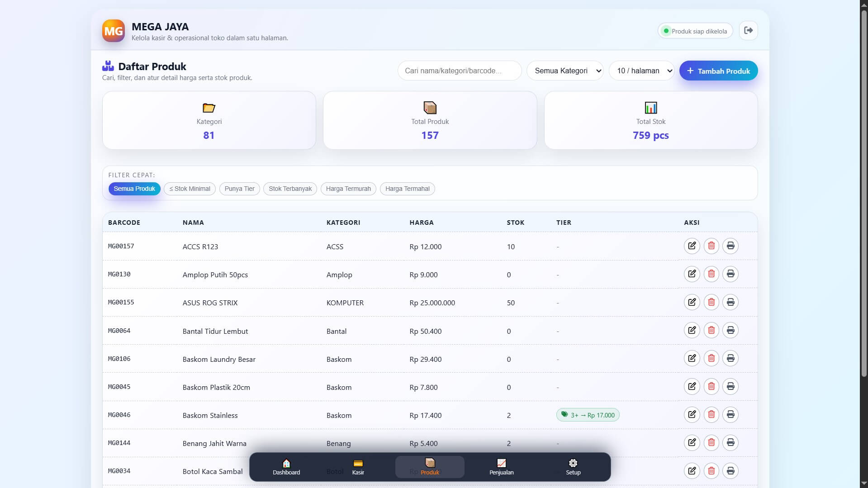Image resolution: width=868 pixels, height=488 pixels.
Task: Print barcode for ASUS ROG STRIX
Action: (730, 302)
